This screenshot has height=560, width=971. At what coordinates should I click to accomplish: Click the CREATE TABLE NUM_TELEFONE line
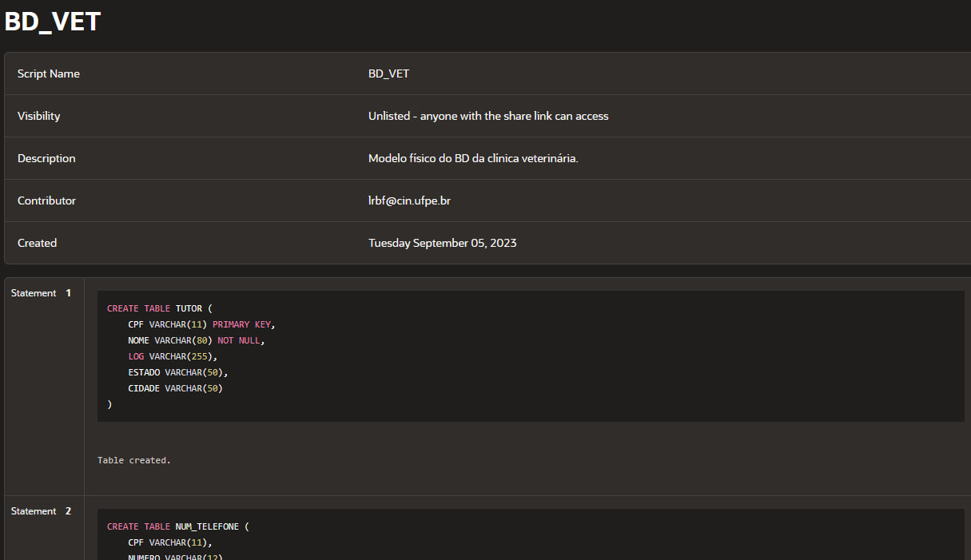click(178, 526)
